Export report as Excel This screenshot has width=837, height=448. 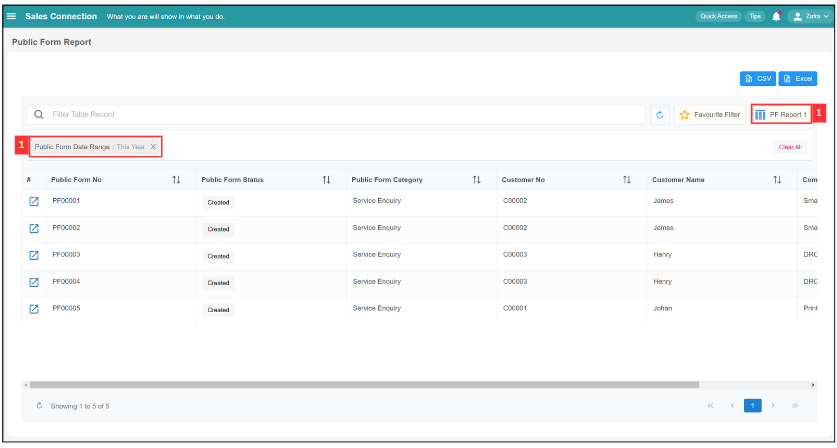pos(797,78)
